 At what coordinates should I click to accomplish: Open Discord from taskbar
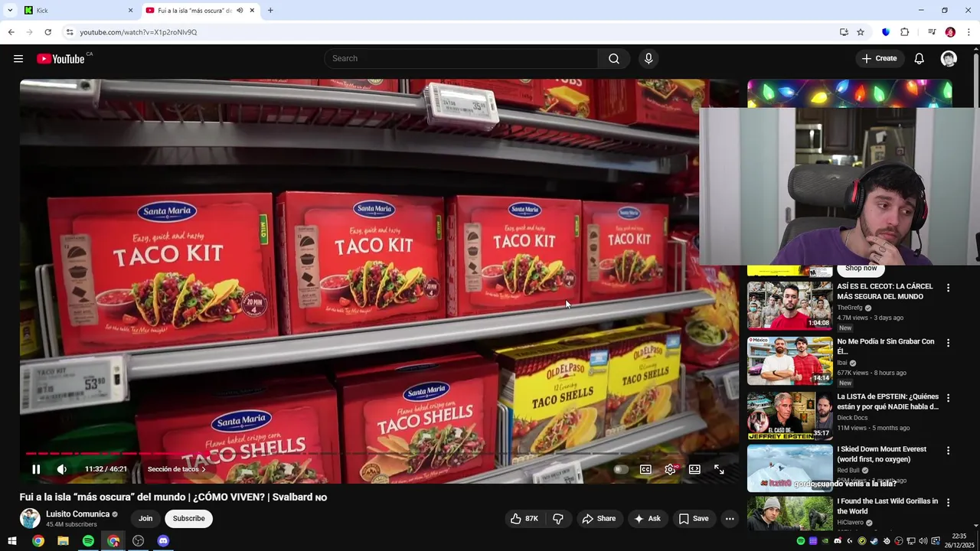163,541
